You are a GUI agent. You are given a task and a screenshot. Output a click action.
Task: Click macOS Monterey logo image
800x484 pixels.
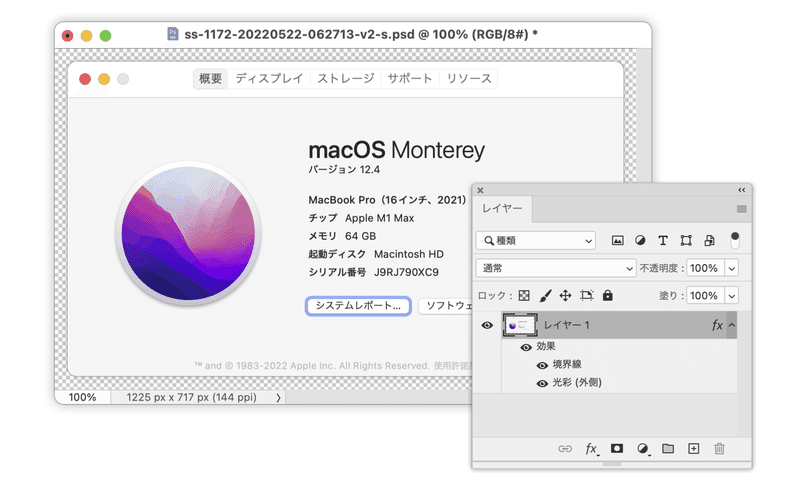[188, 234]
